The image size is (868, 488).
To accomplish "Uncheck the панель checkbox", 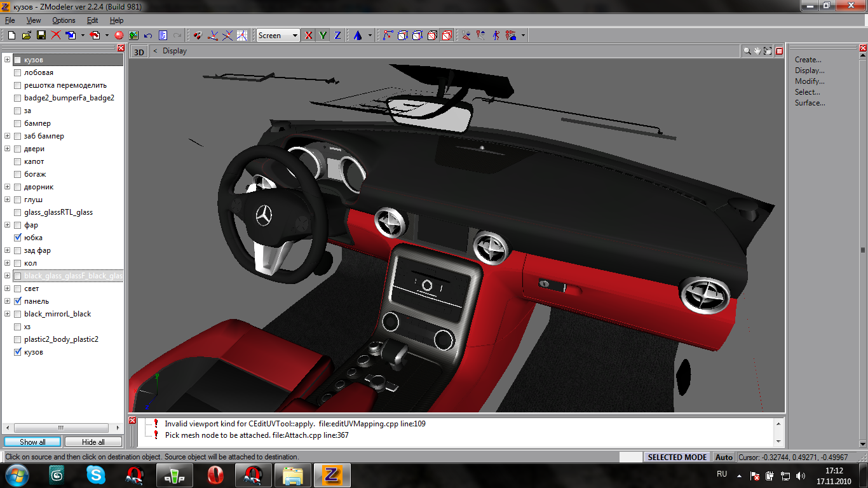I will (x=18, y=301).
